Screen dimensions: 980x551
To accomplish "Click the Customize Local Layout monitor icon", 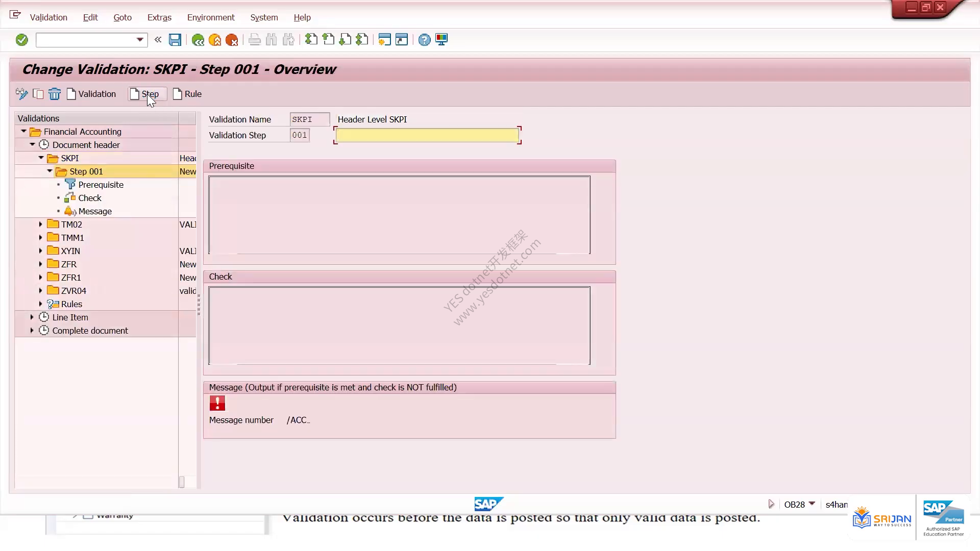I will point(442,40).
